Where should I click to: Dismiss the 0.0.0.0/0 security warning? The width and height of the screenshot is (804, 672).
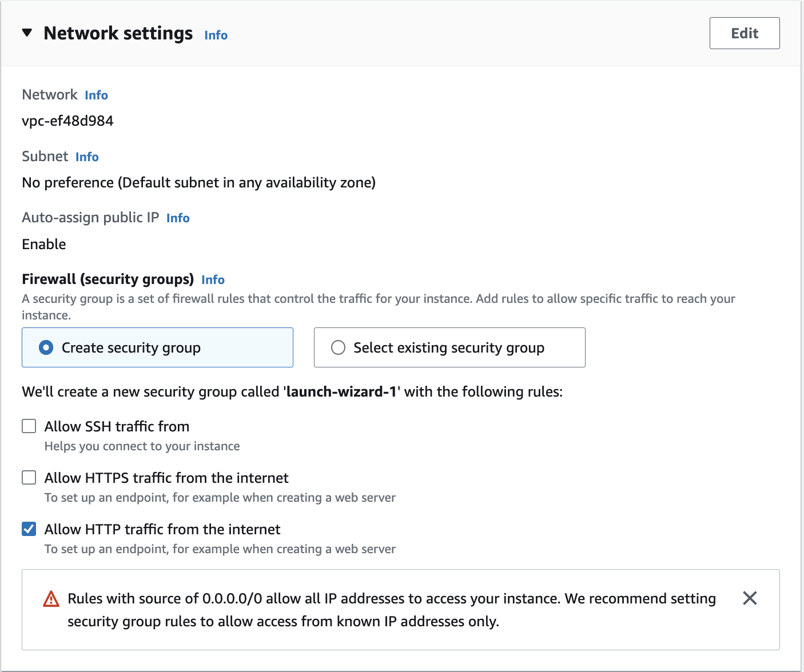750,598
